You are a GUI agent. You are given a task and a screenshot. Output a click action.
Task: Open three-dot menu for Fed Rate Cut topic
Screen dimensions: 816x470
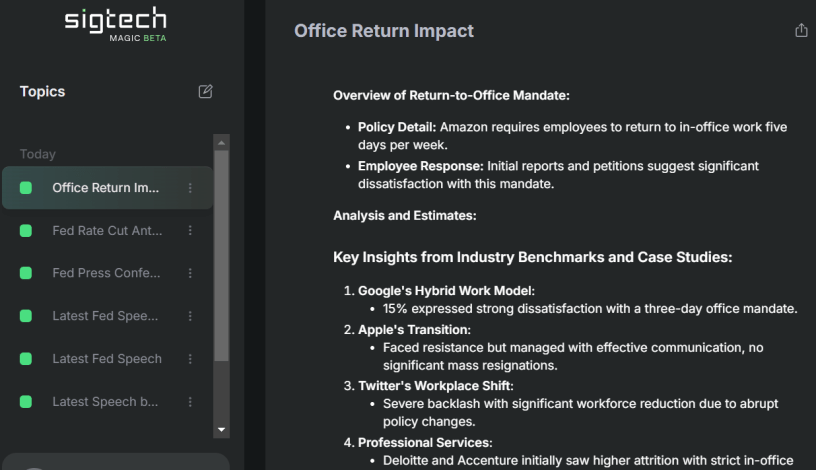[190, 231]
